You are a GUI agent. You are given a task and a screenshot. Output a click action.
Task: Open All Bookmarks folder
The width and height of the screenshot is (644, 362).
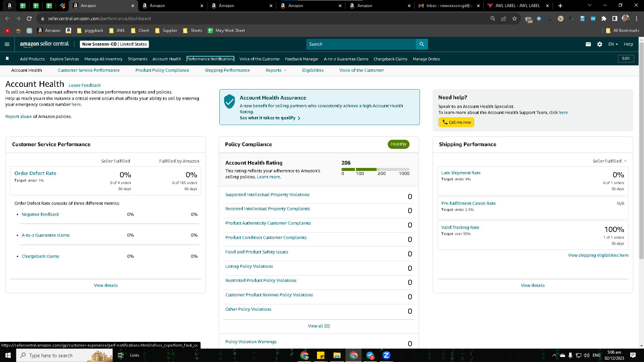click(623, 31)
